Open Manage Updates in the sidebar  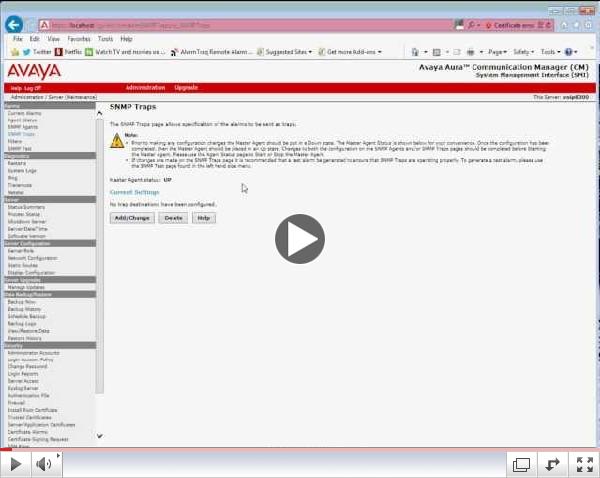click(26, 287)
